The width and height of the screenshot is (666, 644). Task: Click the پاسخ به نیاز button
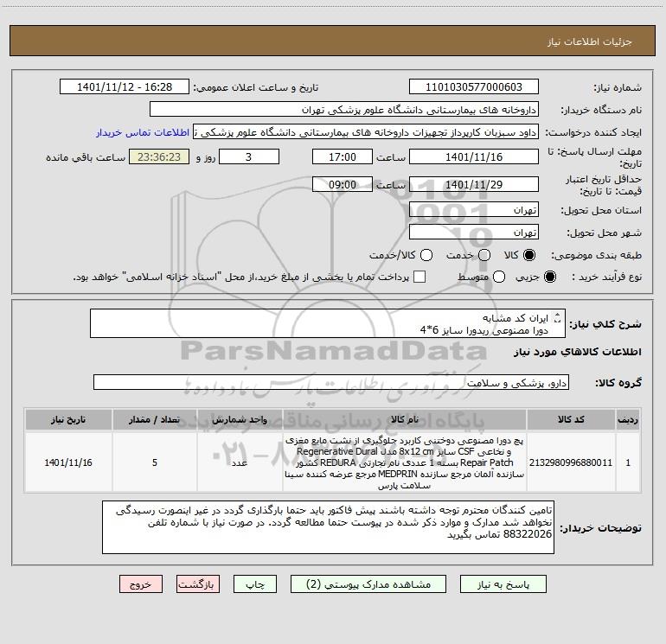click(503, 584)
